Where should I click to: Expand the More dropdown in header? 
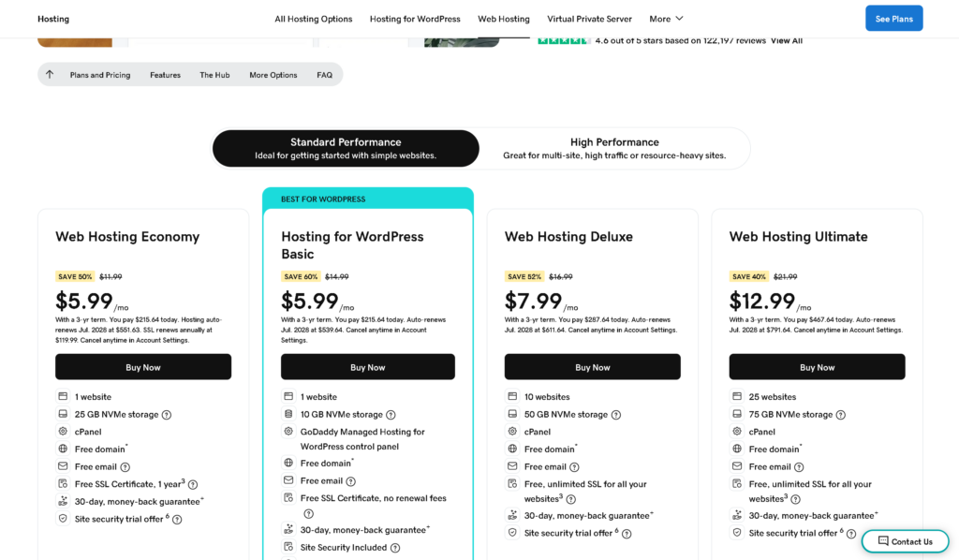(666, 19)
